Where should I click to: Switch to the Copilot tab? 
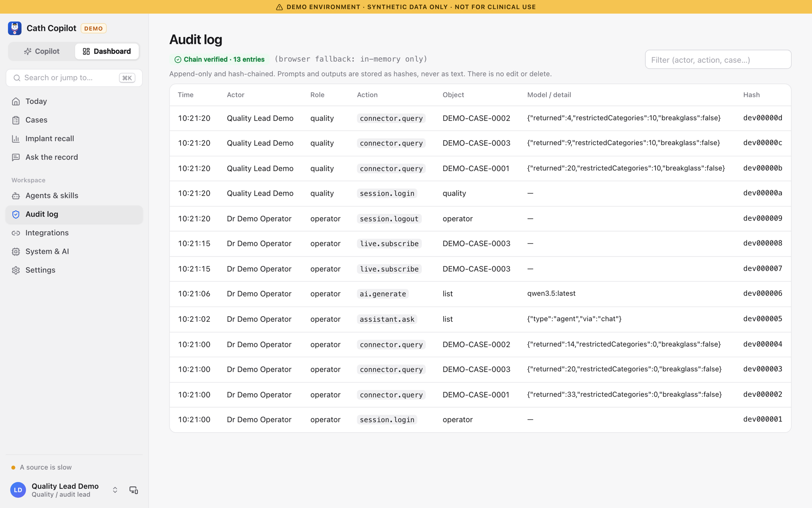(42, 51)
